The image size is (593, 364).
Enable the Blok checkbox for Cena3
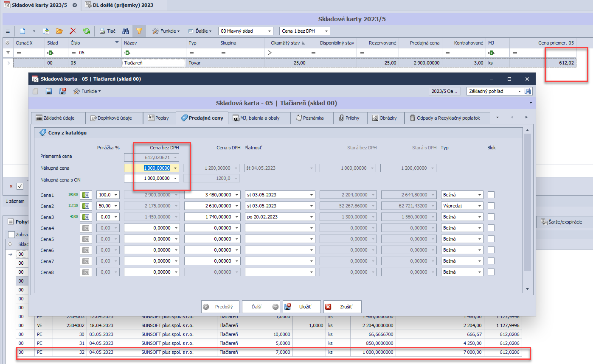(x=491, y=217)
